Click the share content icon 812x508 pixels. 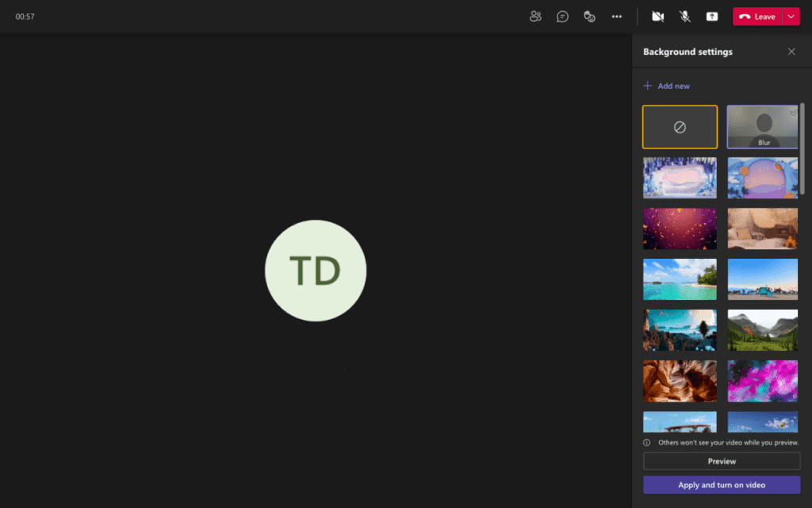click(712, 17)
